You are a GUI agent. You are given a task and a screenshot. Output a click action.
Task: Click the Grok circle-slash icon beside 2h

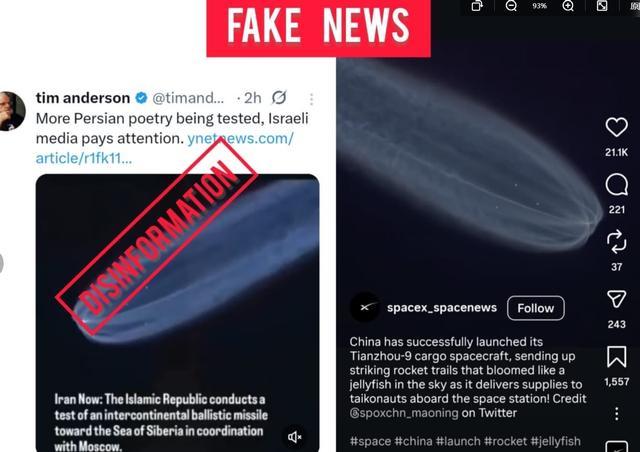click(x=279, y=98)
